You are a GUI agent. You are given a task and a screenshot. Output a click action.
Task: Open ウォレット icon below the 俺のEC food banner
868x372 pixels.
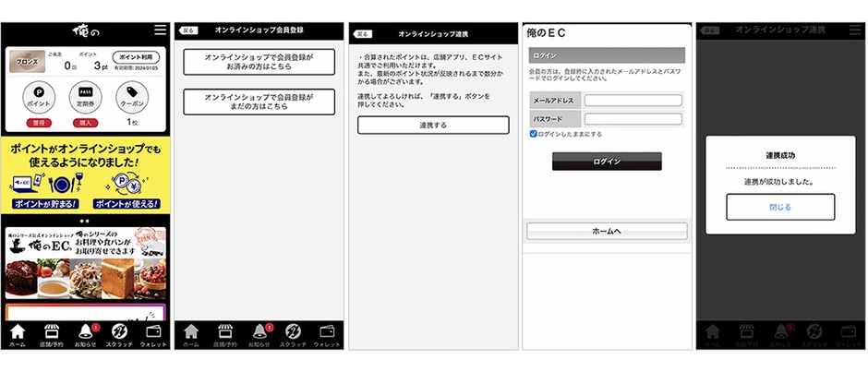pos(153,333)
